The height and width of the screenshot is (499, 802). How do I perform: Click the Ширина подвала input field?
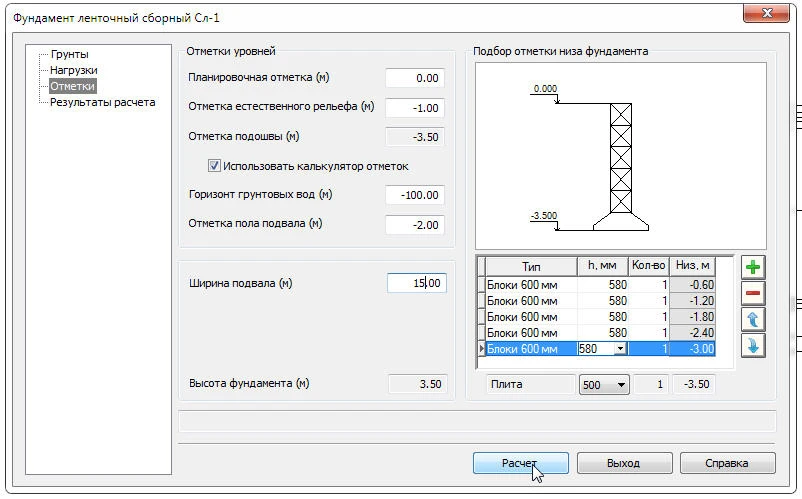coord(416,284)
